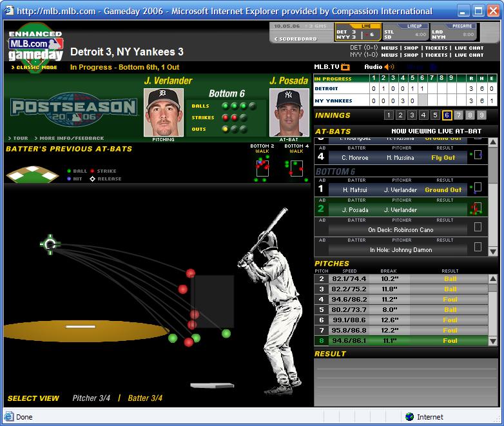
Task: Open NYY Tickets link
Action: pos(436,55)
